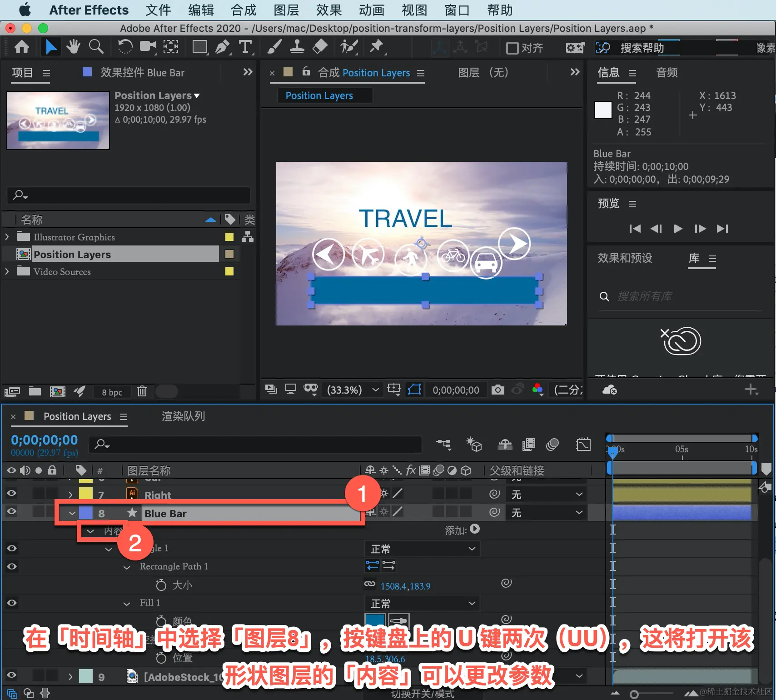Take a snapshot with the camera icon
The image size is (776, 700).
[x=497, y=390]
